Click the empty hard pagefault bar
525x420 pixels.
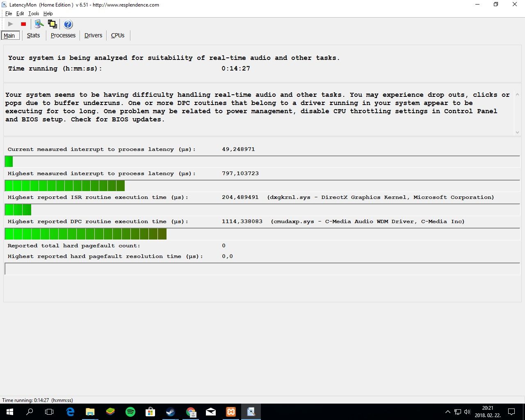[x=262, y=269]
